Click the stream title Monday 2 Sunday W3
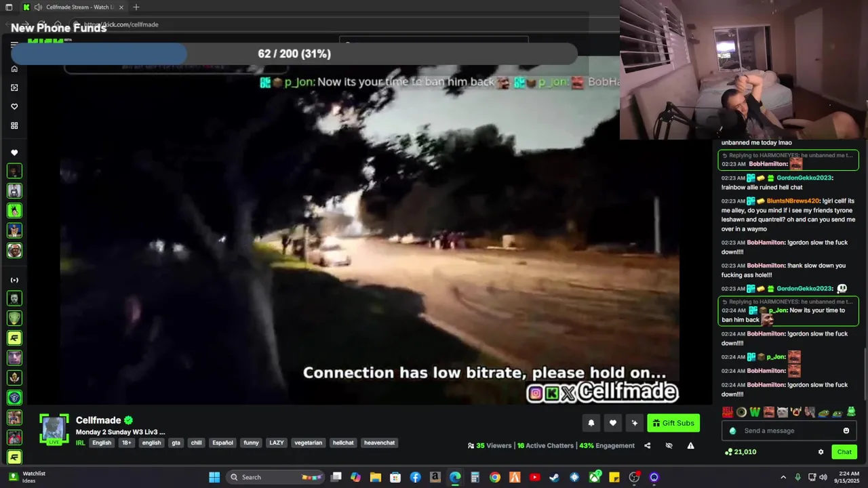This screenshot has width=868, height=488. 120,432
